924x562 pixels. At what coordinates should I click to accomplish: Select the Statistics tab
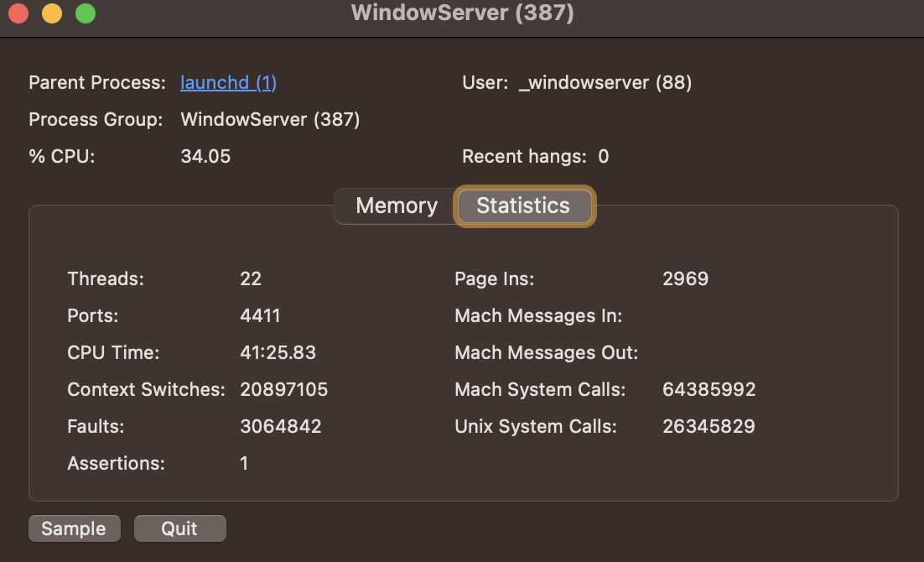coord(523,206)
